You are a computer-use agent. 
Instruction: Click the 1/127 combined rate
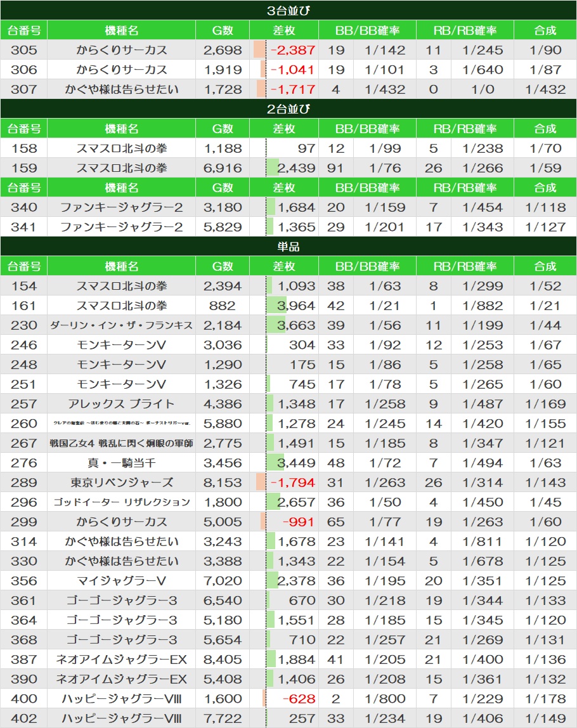click(x=545, y=226)
